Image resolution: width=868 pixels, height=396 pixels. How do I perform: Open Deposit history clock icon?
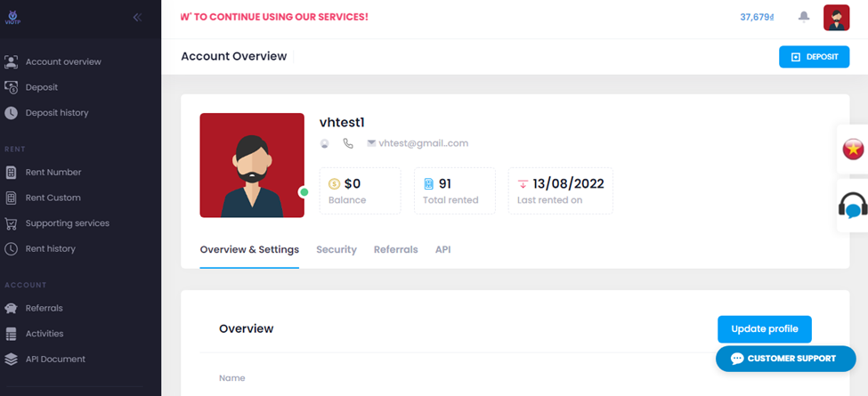click(11, 113)
